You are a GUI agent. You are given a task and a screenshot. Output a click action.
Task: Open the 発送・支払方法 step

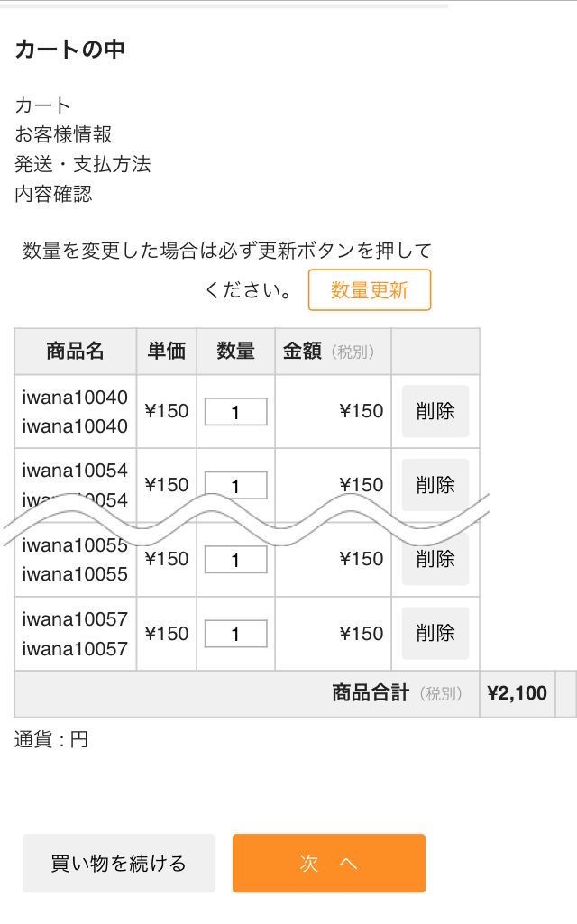tap(82, 164)
